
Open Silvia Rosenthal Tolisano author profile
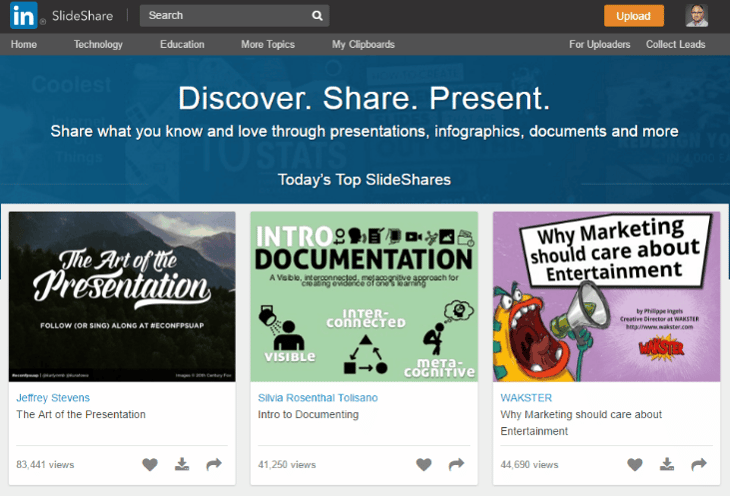click(318, 398)
